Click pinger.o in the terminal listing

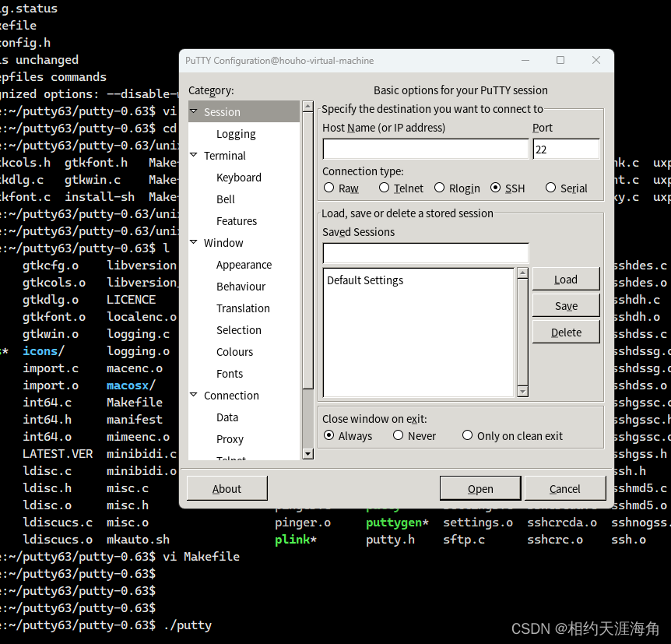point(303,523)
